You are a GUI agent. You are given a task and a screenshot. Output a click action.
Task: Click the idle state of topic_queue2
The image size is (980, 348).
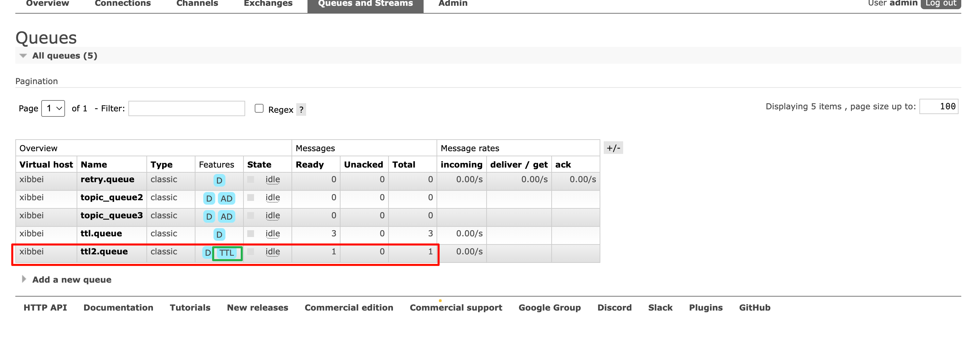pyautogui.click(x=272, y=198)
